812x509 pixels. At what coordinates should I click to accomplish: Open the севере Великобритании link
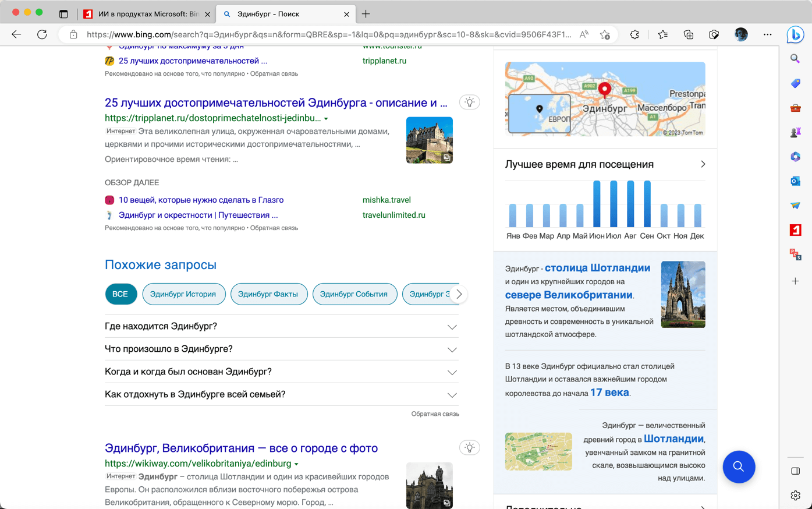pyautogui.click(x=569, y=295)
